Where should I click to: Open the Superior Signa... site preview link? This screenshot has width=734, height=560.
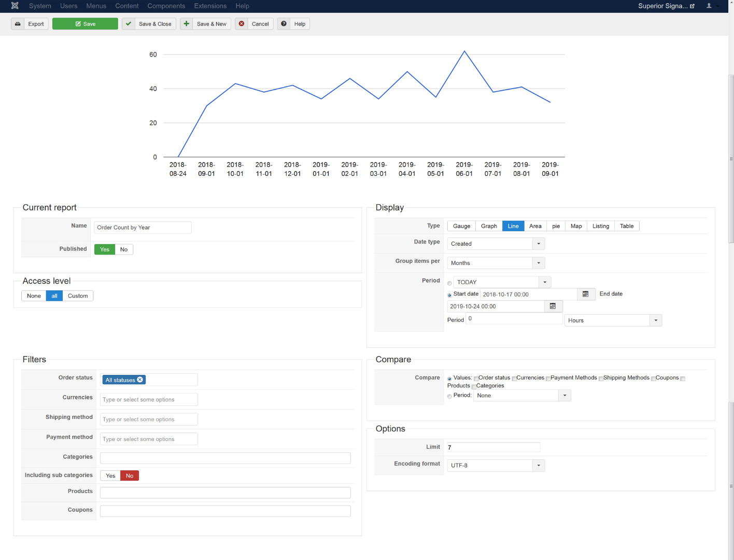click(666, 6)
